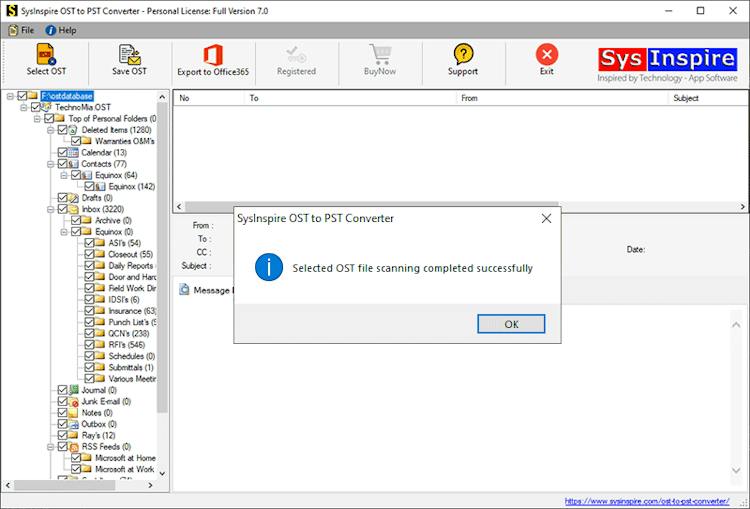
Task: Uncheck the Calendar (13) folder checkbox
Action: pyautogui.click(x=62, y=153)
